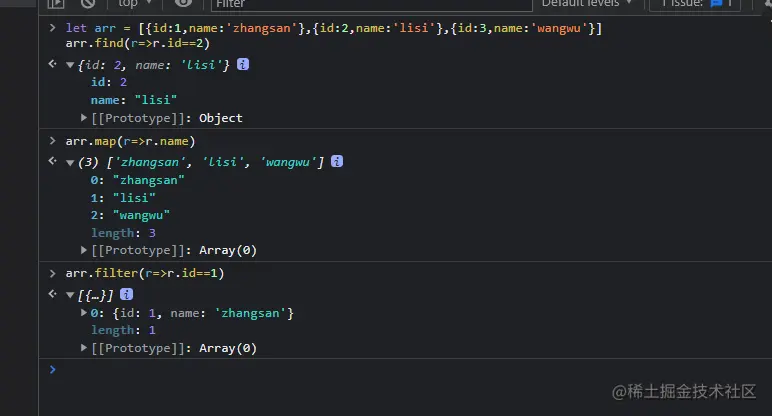The image size is (772, 416).
Task: Collapse the [{…}] filter result
Action: tap(70, 295)
